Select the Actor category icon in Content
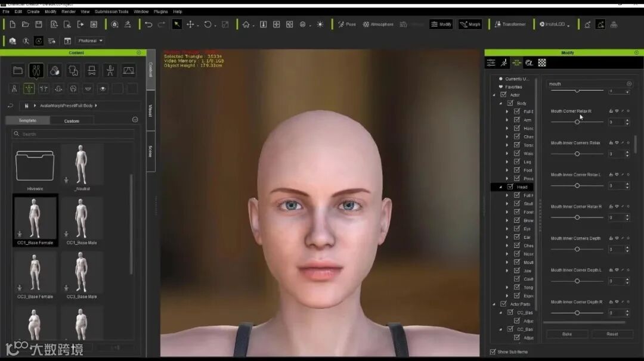 (x=36, y=70)
